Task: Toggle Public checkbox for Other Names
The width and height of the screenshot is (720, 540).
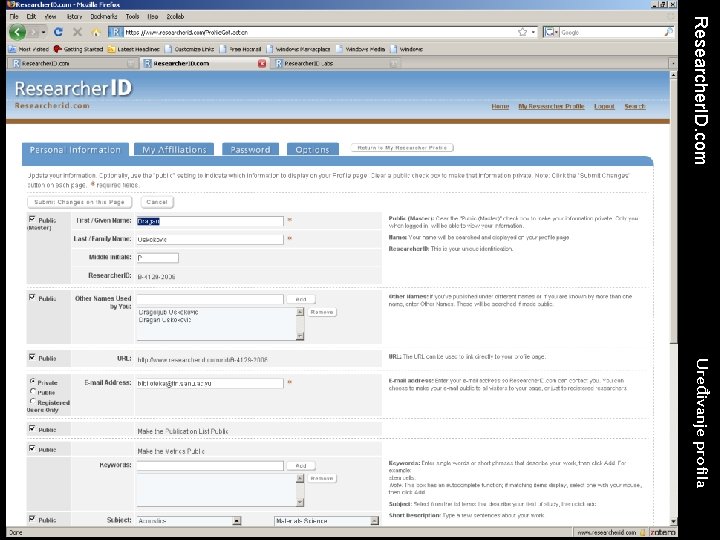Action: point(32,297)
